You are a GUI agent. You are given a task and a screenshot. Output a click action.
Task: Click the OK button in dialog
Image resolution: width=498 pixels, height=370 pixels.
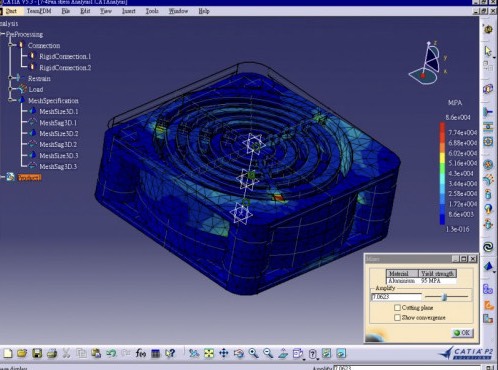click(462, 333)
